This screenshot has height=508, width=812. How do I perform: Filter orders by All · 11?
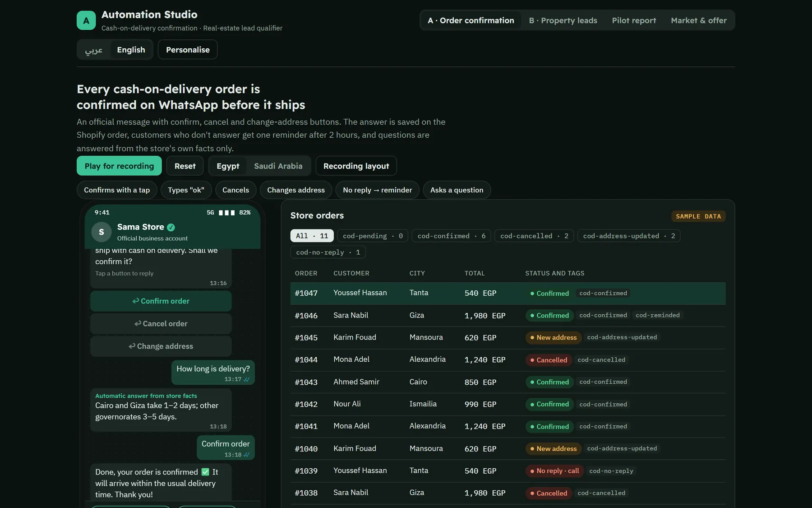(x=312, y=236)
